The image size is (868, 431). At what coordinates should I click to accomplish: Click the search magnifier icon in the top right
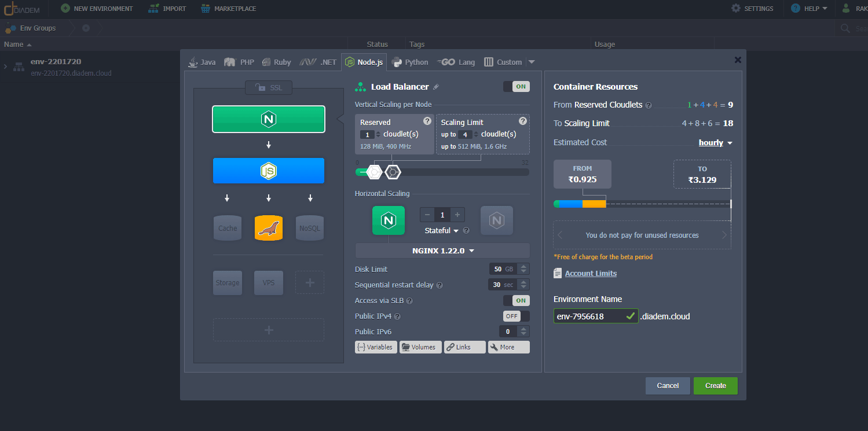point(846,28)
